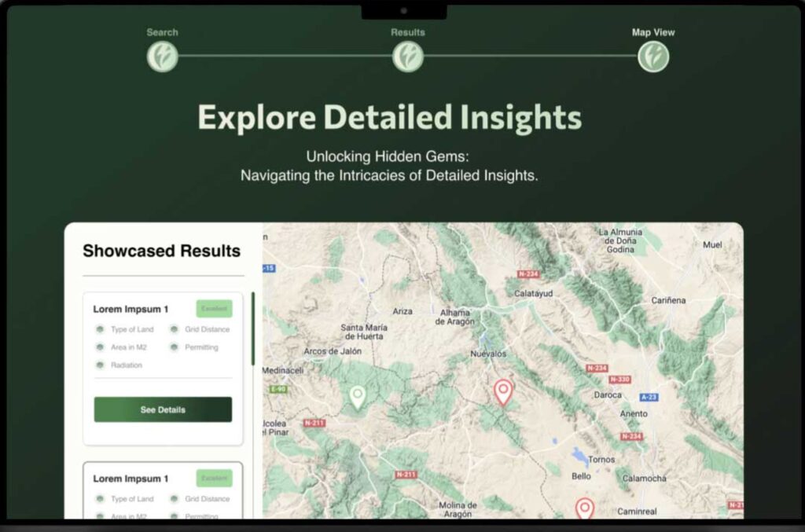
Task: Click the Type of Land icon in first card
Action: 100,329
